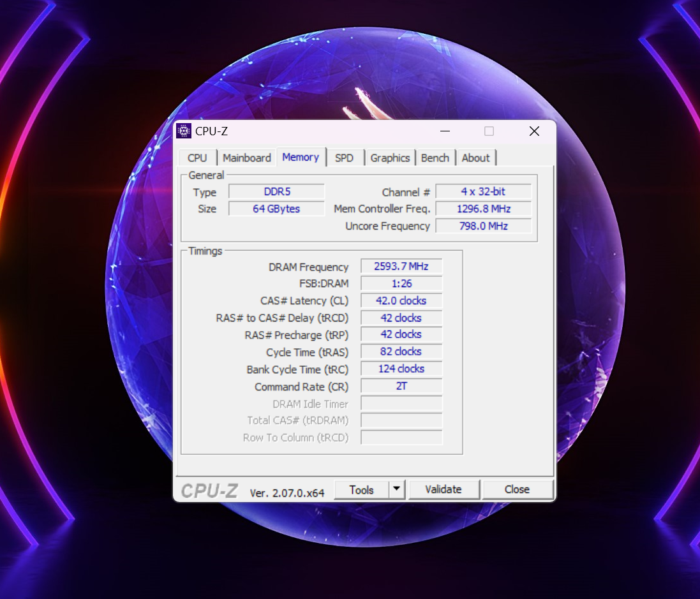Switch to the Bench tab

[435, 158]
